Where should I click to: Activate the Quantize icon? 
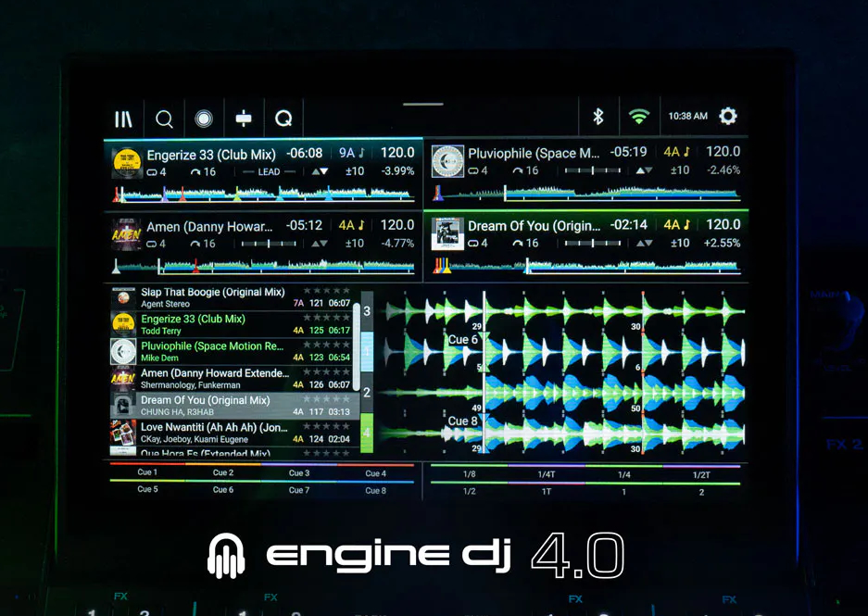point(283,118)
